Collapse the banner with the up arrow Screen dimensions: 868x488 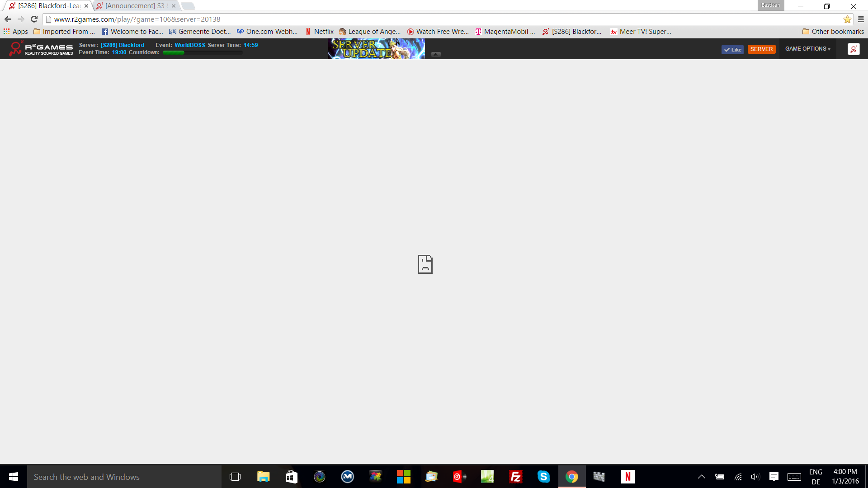pyautogui.click(x=436, y=54)
